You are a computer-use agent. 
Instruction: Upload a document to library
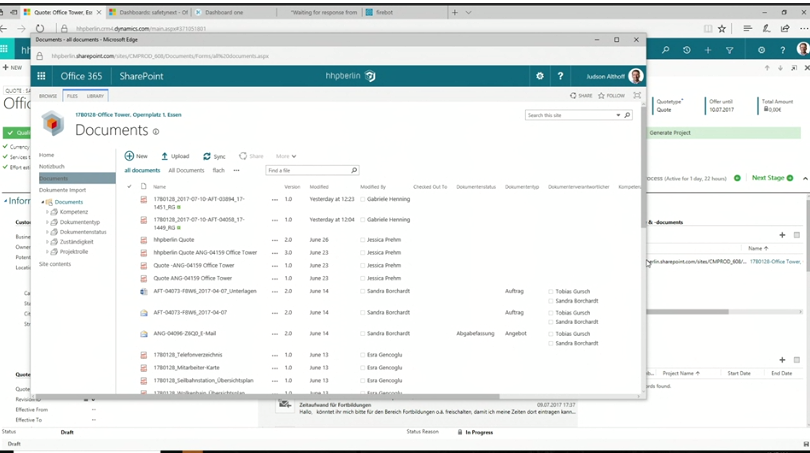click(x=175, y=156)
